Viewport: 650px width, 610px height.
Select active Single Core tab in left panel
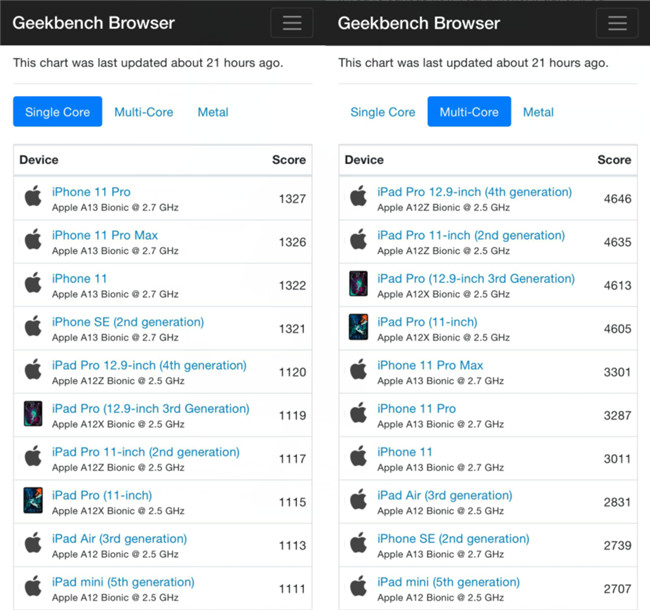58,111
